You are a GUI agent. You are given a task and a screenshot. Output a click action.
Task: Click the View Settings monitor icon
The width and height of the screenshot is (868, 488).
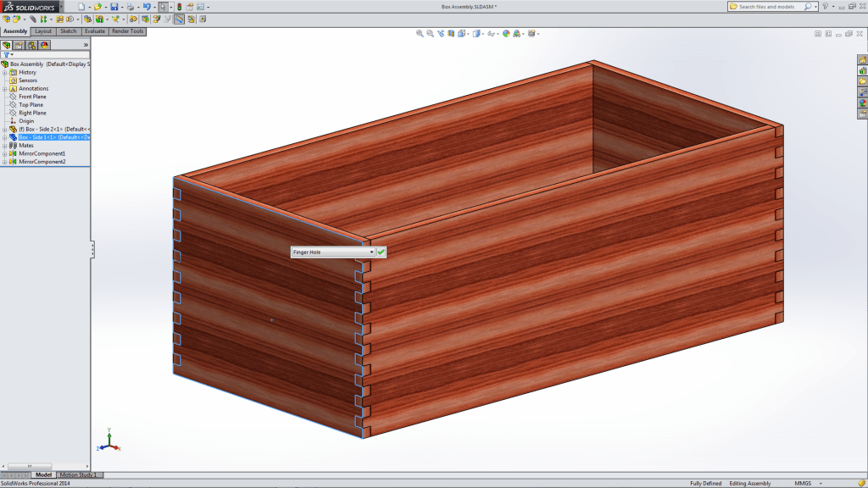531,34
